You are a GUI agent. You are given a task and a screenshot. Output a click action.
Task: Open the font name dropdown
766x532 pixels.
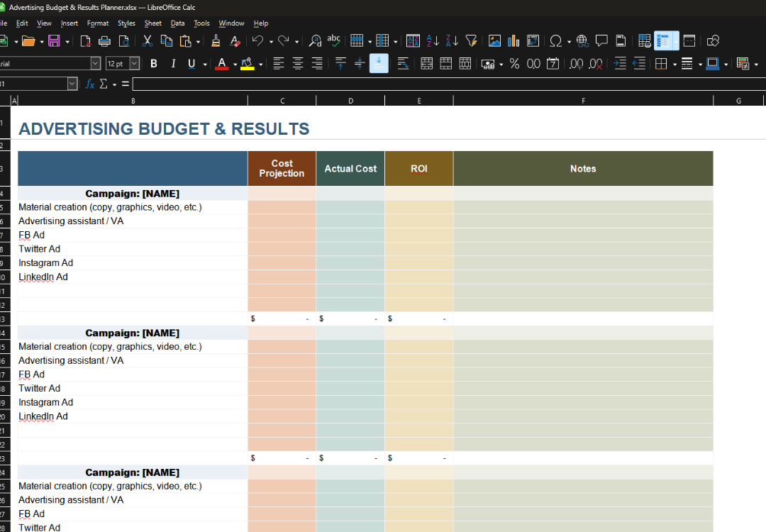coord(95,64)
